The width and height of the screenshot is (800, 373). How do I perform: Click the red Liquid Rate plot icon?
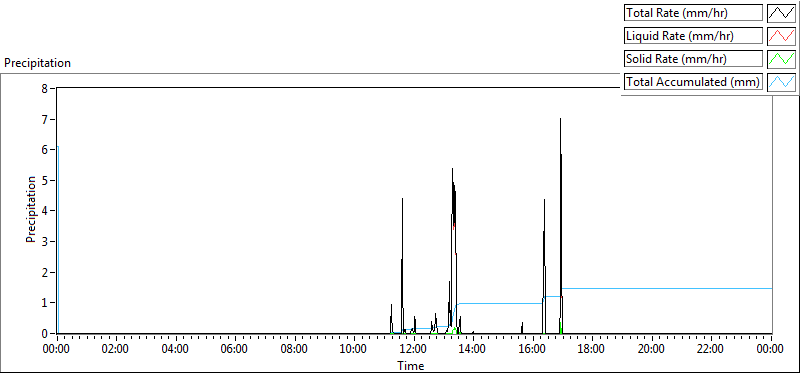click(x=781, y=36)
